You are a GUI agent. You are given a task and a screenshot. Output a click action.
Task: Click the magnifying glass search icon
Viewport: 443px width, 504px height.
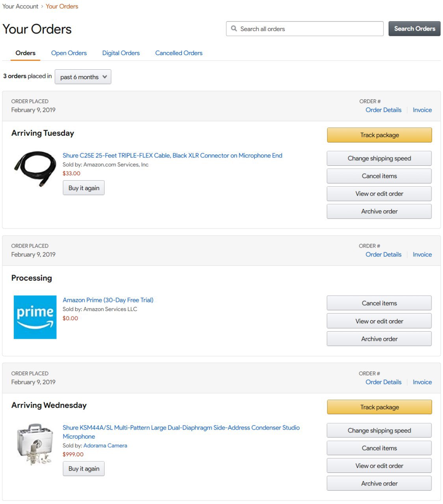pos(234,29)
